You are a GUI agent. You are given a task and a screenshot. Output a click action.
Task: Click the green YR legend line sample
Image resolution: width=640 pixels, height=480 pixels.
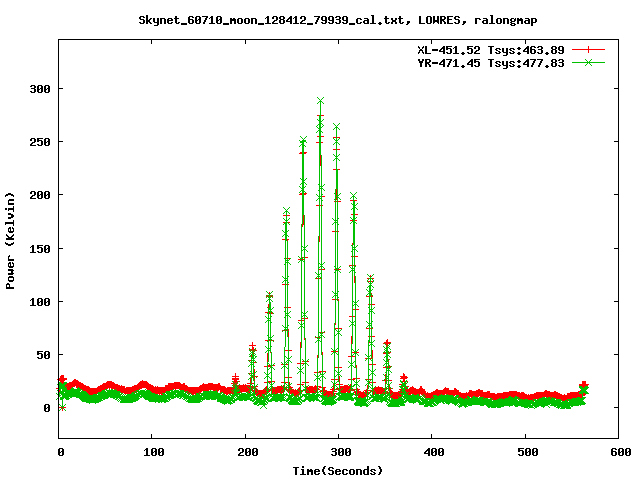click(x=588, y=62)
